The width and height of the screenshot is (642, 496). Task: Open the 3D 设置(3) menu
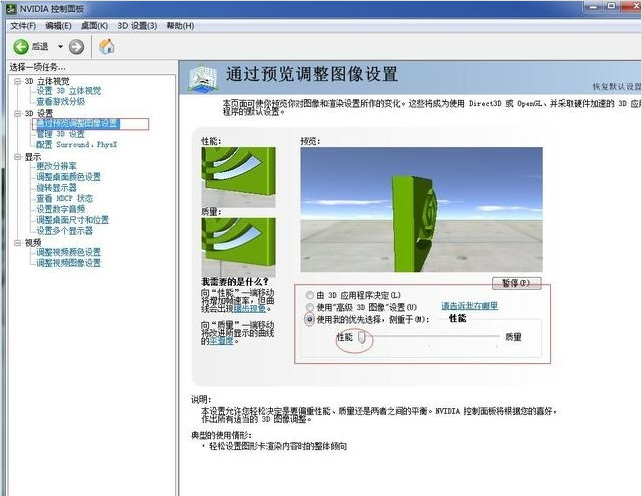137,26
